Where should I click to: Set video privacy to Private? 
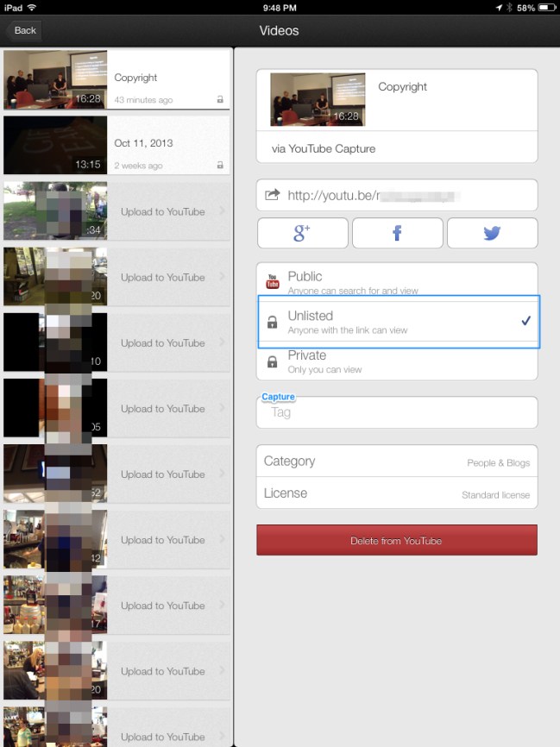coord(397,361)
